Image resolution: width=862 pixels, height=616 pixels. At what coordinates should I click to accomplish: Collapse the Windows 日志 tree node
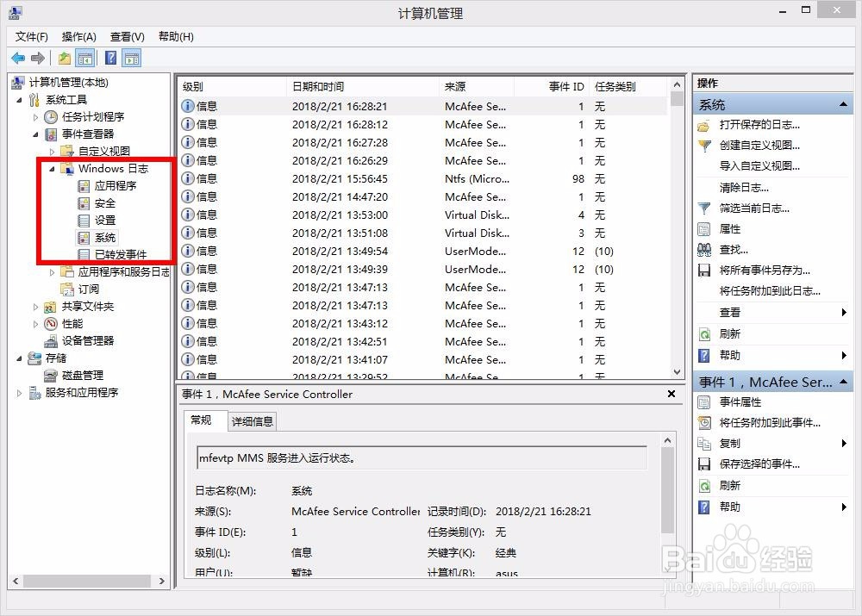coord(53,169)
